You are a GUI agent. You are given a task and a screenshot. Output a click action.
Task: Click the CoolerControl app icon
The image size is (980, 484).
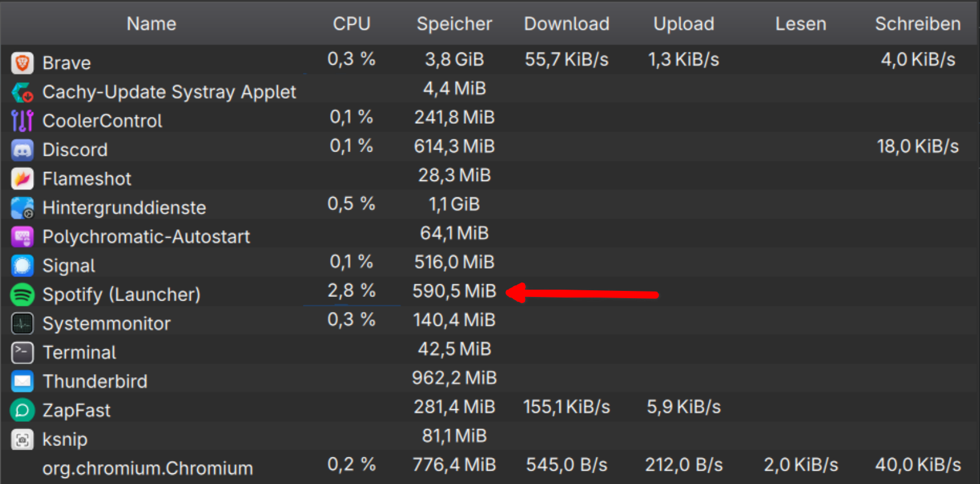pyautogui.click(x=22, y=121)
